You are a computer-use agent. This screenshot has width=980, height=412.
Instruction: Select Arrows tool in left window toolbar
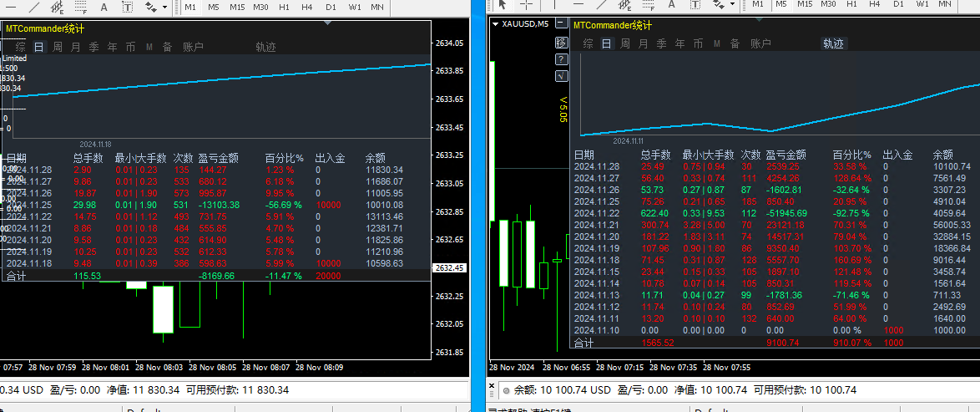[x=150, y=8]
